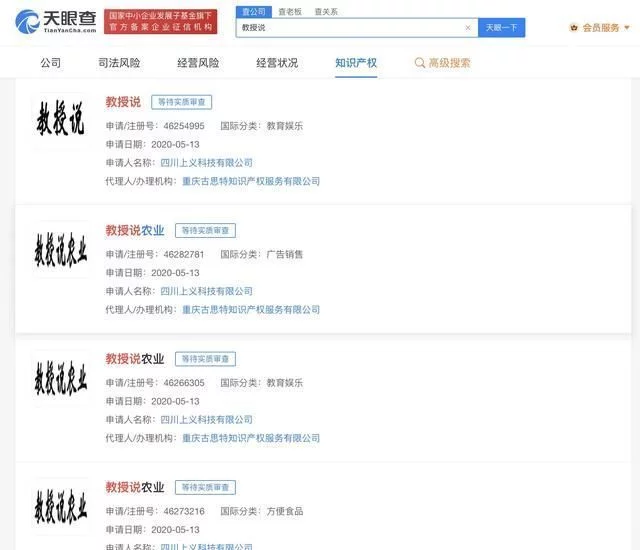Image resolution: width=640 pixels, height=550 pixels.
Task: Open trademark title 教授说 for 46254995
Action: point(123,102)
